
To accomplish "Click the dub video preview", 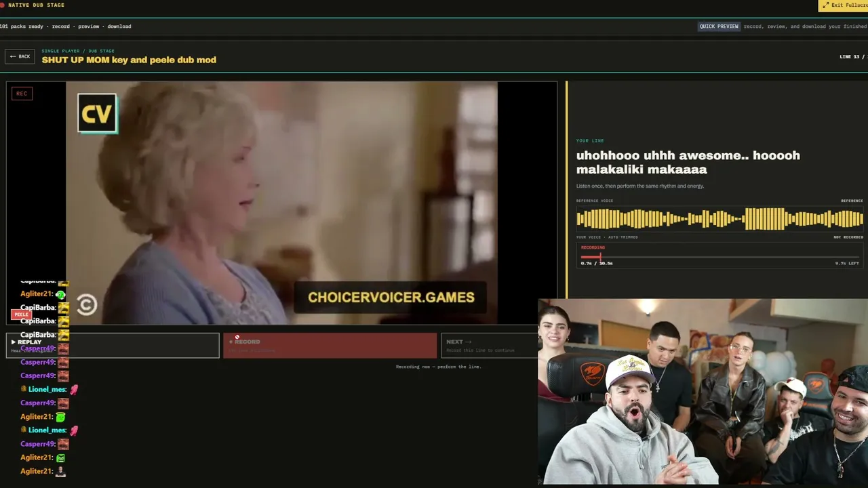I will tap(281, 203).
